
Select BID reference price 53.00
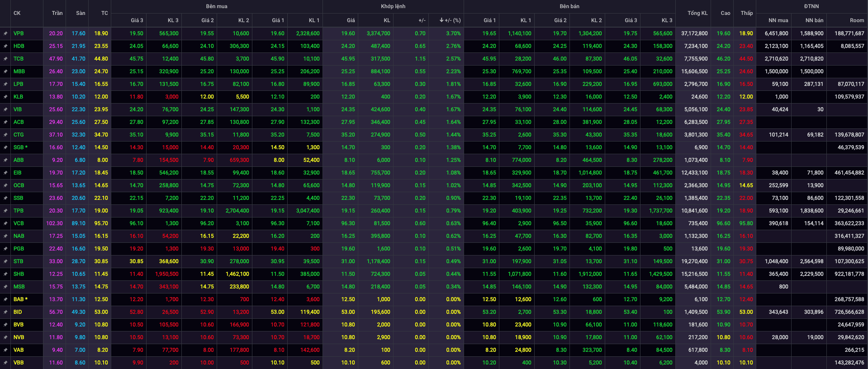click(101, 312)
